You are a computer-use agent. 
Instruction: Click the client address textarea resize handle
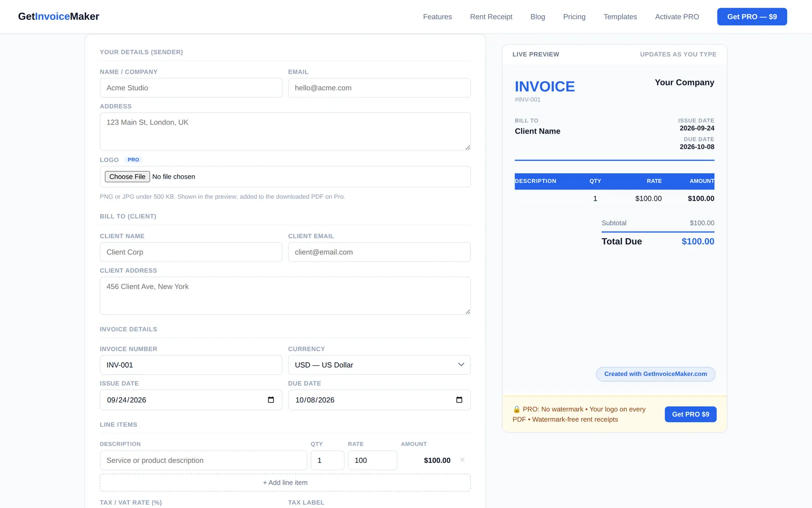[467, 311]
